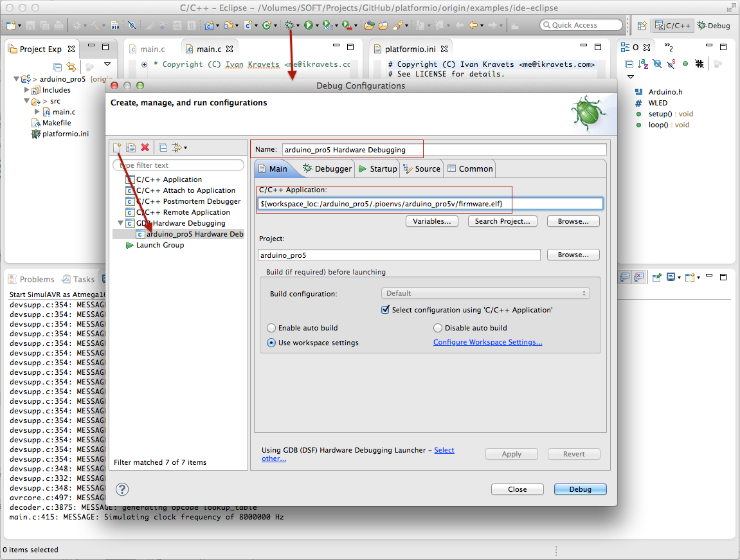
Task: Collapse All in Project Explorer toolbar
Action: point(58,67)
